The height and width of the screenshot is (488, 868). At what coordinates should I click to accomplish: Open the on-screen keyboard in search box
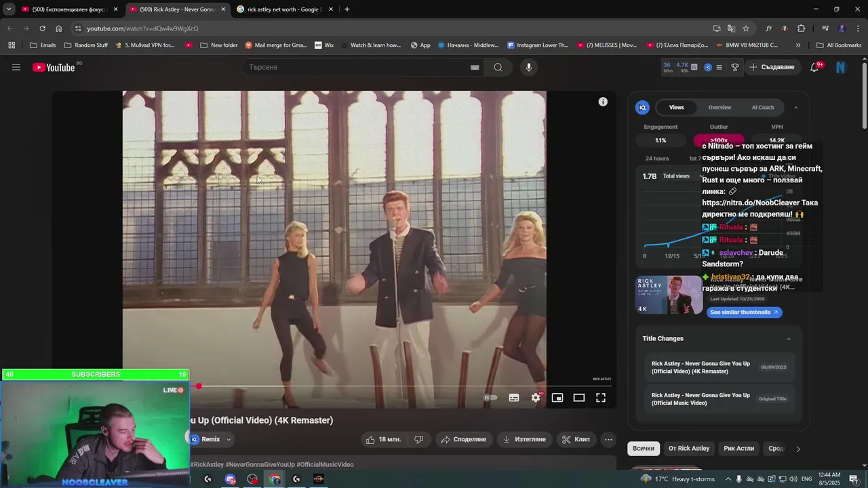pos(475,67)
